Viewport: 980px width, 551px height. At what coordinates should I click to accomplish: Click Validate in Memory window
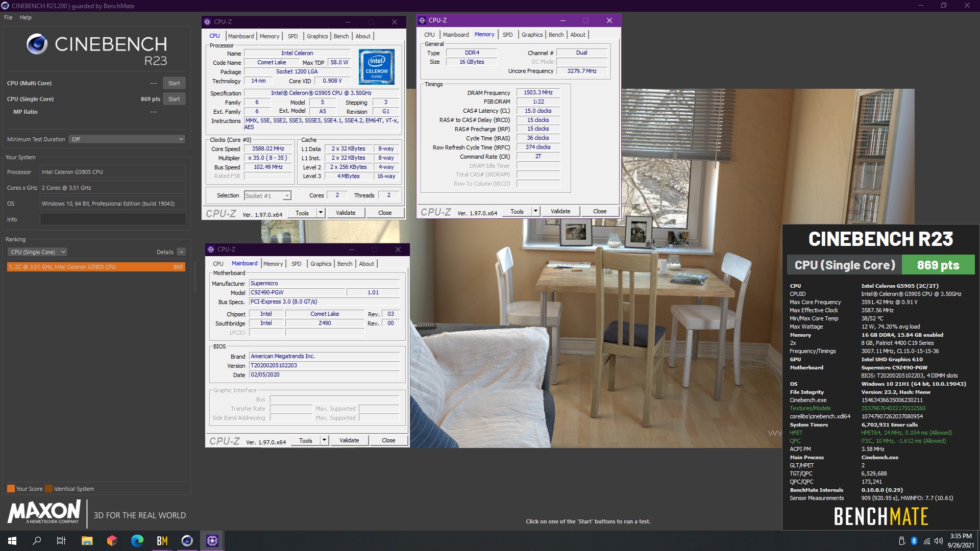point(560,211)
